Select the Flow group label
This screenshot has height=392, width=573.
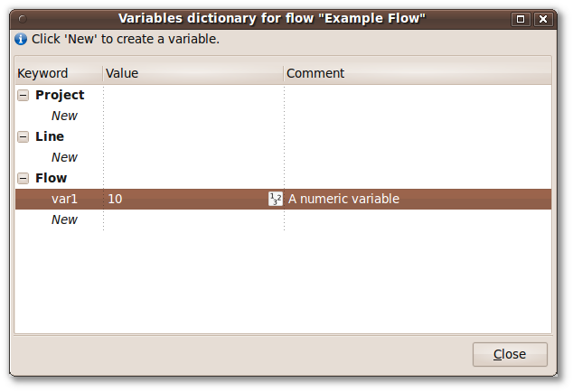(51, 178)
